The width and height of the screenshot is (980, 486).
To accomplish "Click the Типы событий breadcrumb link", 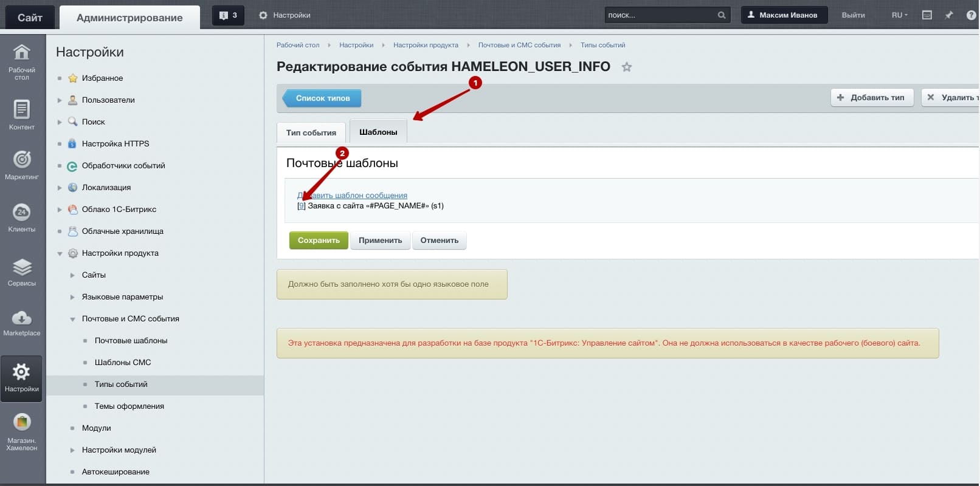I will tap(602, 45).
